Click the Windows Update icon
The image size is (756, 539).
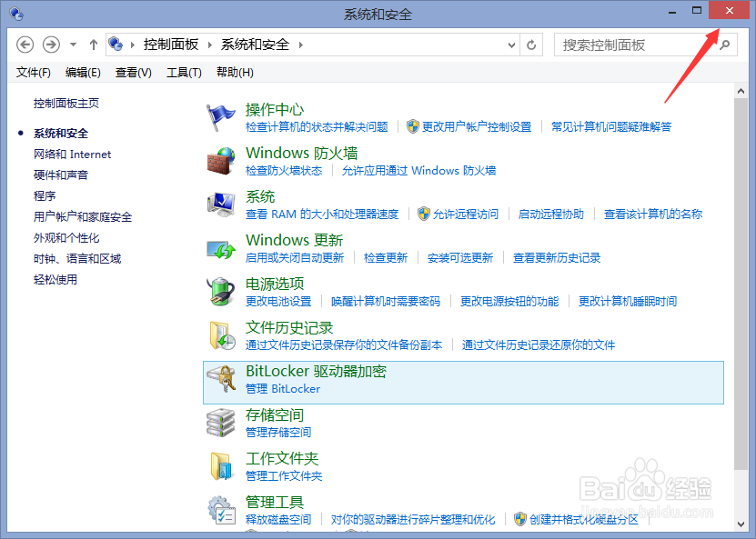point(221,249)
